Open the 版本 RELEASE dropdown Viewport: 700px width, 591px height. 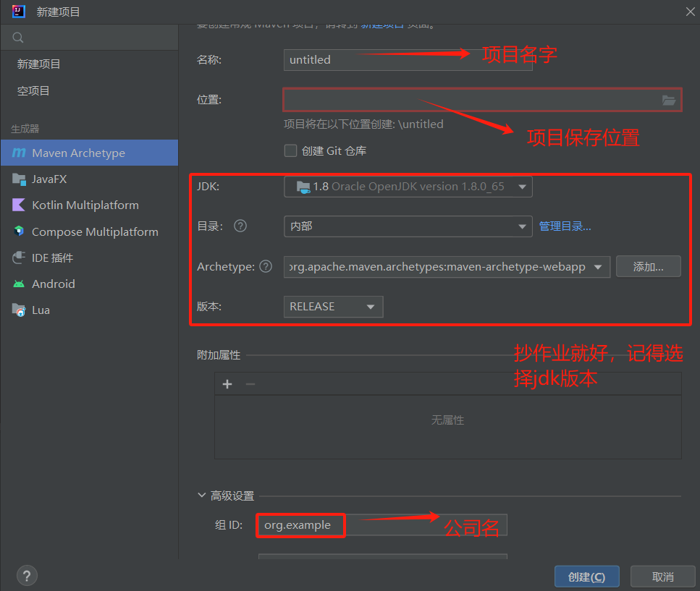tap(333, 307)
